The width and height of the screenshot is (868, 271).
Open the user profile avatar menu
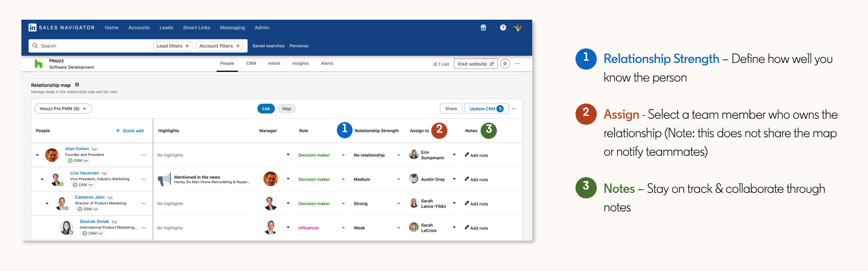pyautogui.click(x=518, y=28)
